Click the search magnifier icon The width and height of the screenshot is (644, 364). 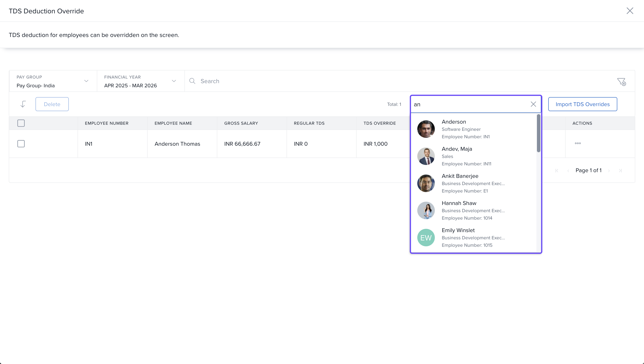[192, 81]
